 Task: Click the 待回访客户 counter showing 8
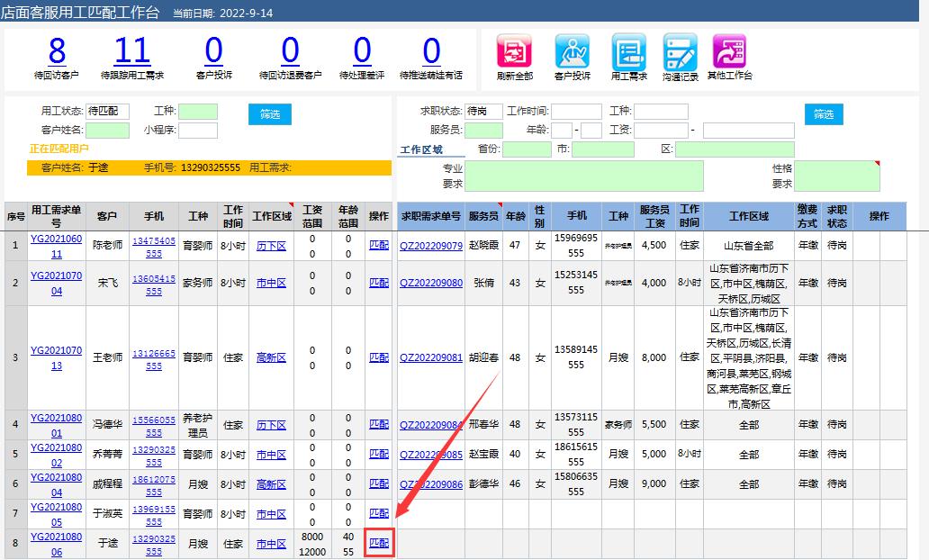point(56,52)
